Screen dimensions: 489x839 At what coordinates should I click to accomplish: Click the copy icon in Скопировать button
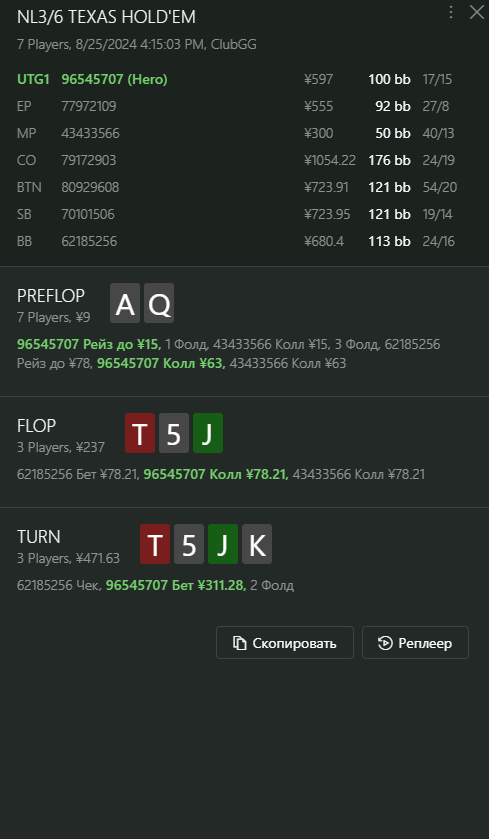239,643
